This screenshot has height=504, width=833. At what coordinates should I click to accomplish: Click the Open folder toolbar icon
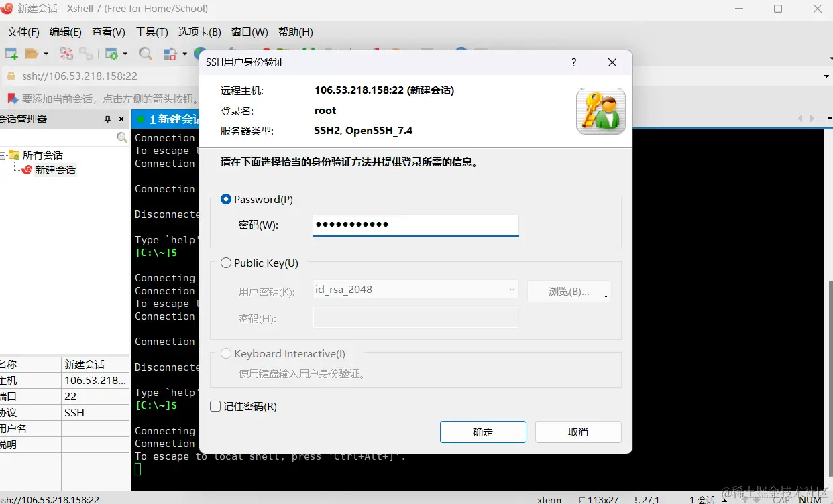pos(32,54)
